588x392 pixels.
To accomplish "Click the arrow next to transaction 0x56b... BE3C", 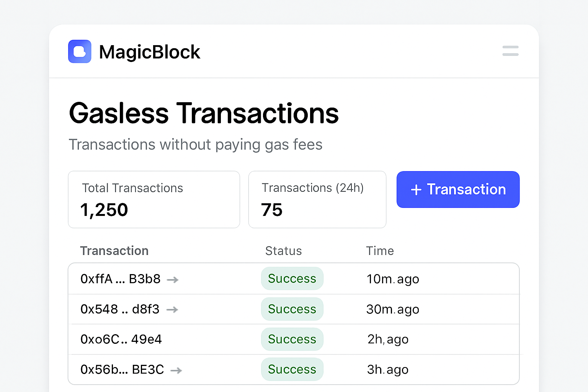I will [176, 370].
